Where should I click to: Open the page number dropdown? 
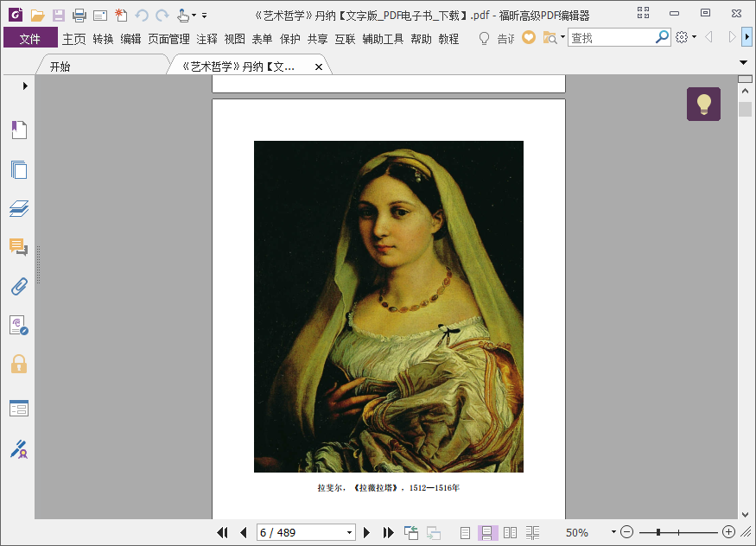350,532
